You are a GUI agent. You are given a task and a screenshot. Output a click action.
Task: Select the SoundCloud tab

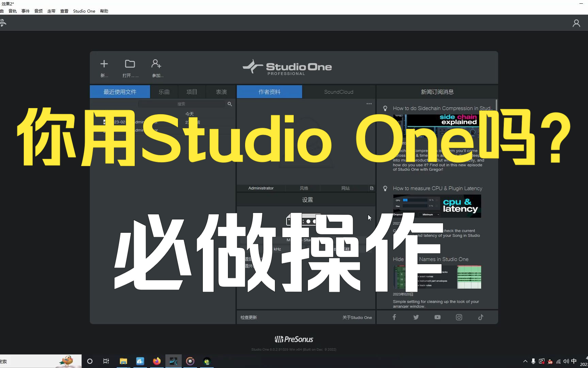(x=339, y=92)
